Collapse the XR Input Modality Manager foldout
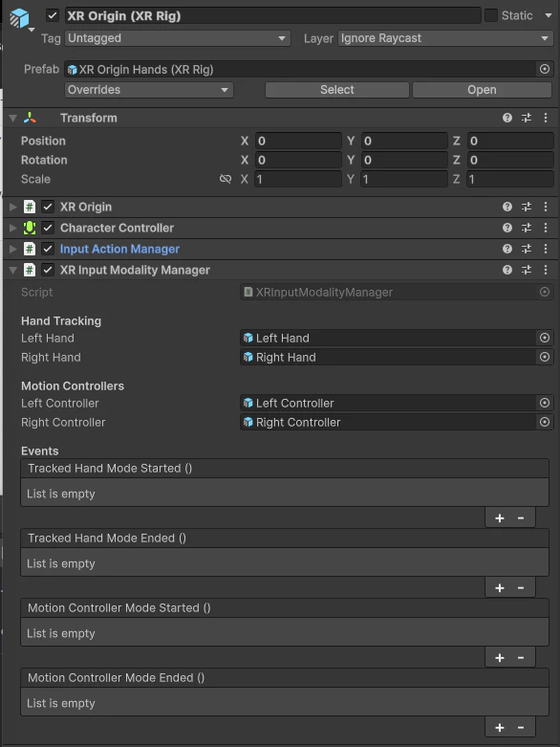 13,270
